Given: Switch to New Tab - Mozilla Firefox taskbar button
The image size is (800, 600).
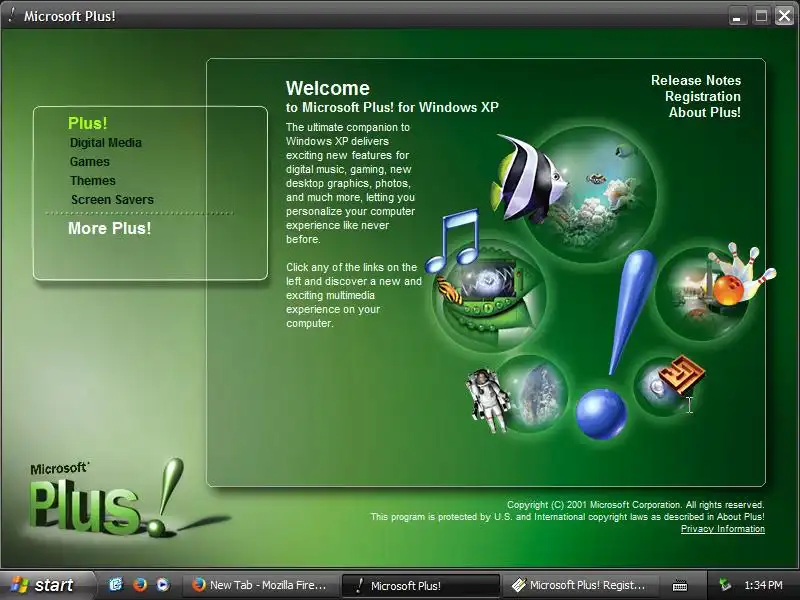Looking at the screenshot, I should click(262, 585).
